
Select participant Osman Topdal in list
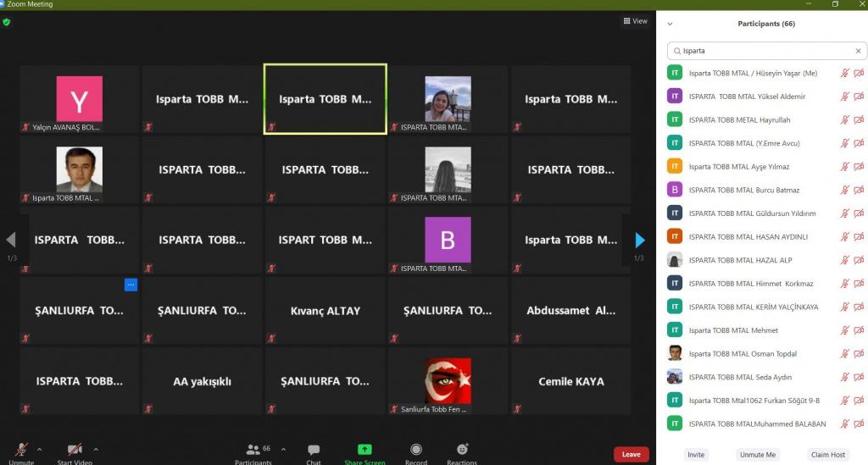766,354
